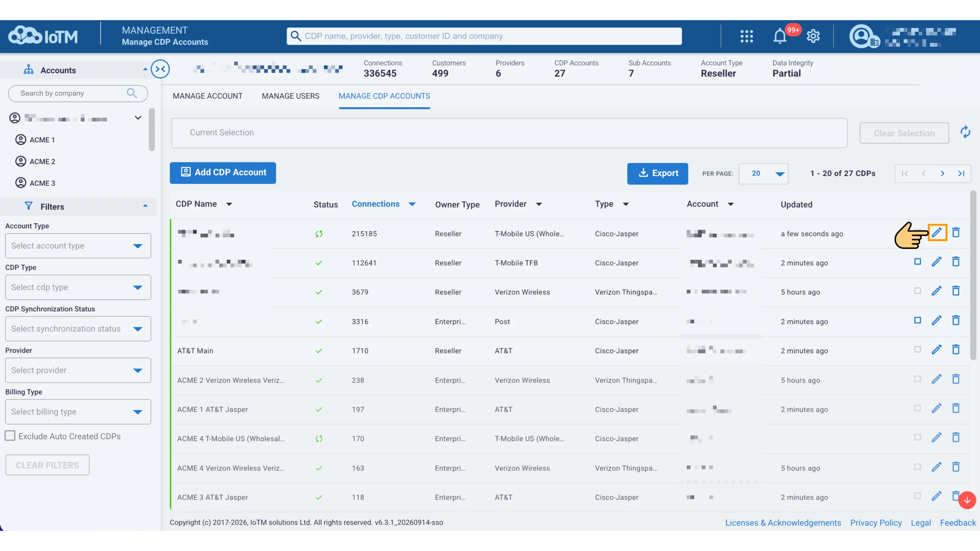The height and width of the screenshot is (551, 980).
Task: Click the Export button
Action: (x=658, y=173)
